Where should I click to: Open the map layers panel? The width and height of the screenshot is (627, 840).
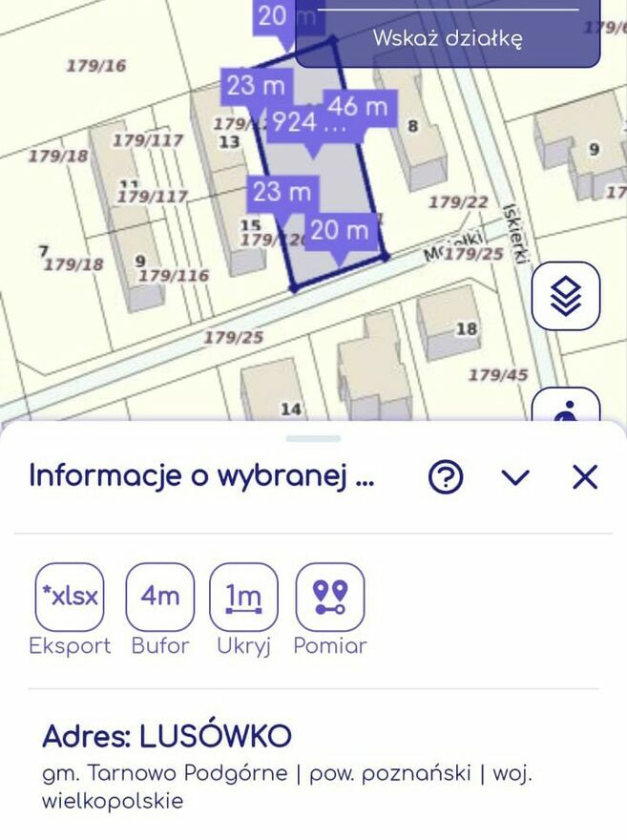(566, 296)
